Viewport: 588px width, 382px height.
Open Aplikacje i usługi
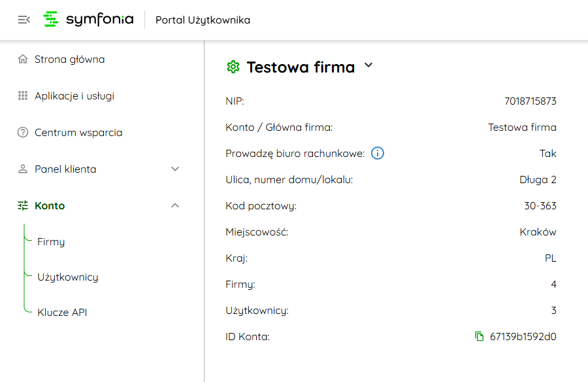pos(74,96)
